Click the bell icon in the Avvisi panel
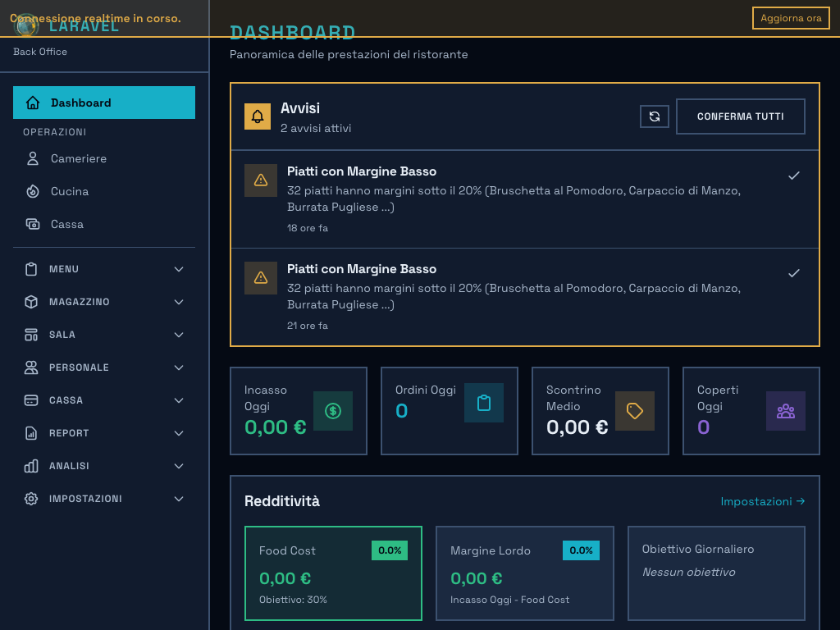 258,116
